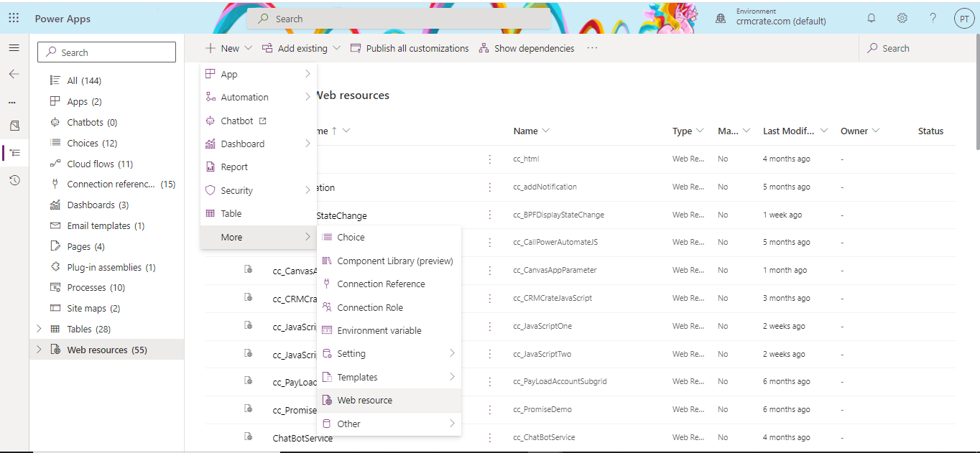Open the Help question mark

(932, 18)
